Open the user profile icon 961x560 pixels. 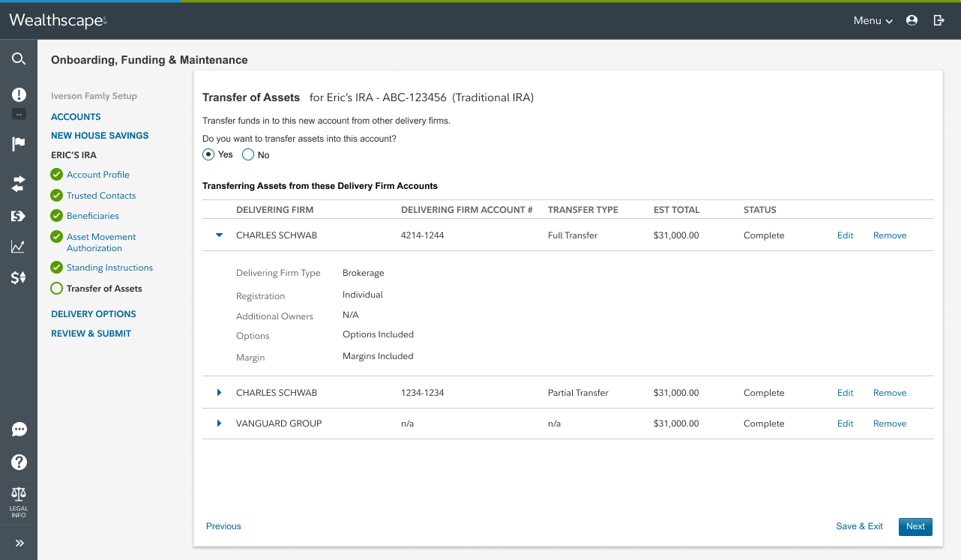pyautogui.click(x=912, y=20)
